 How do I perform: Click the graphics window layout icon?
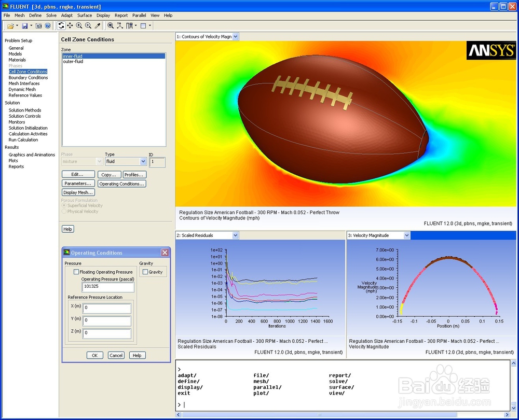[143, 26]
